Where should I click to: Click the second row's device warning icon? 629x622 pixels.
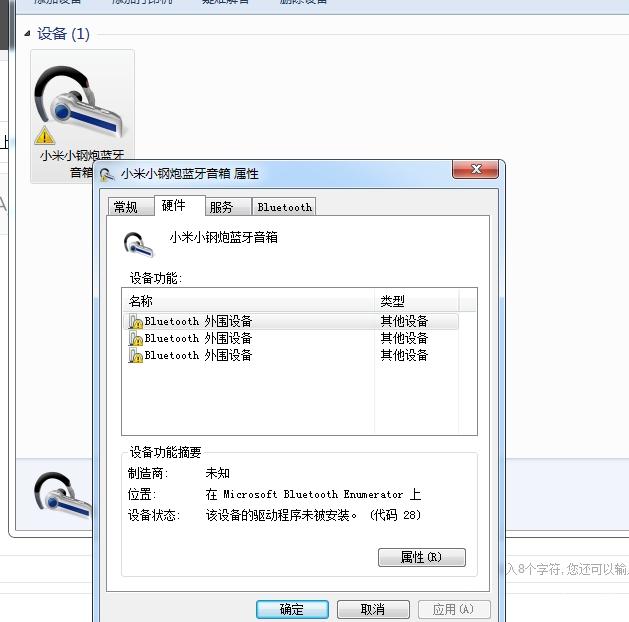coord(136,338)
